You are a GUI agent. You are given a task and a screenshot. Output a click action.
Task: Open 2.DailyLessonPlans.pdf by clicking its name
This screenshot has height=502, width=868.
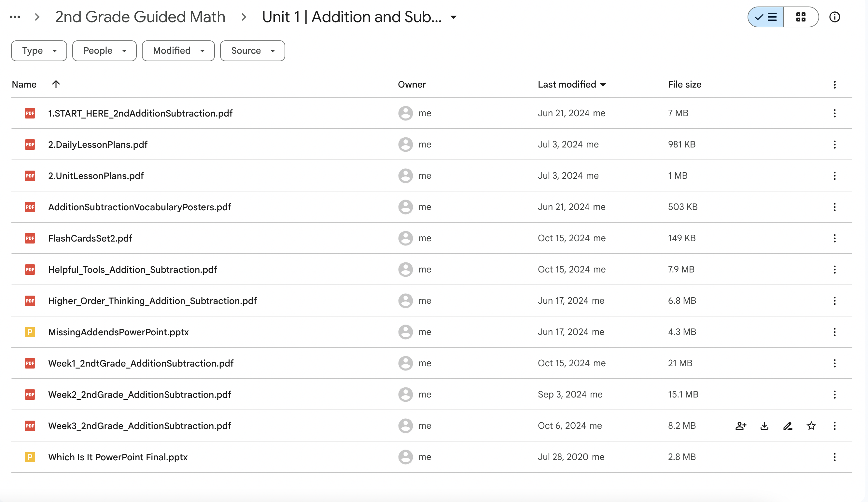click(x=98, y=145)
